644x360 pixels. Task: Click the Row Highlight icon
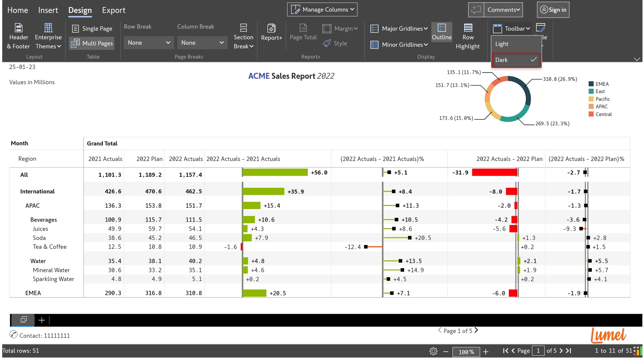468,28
